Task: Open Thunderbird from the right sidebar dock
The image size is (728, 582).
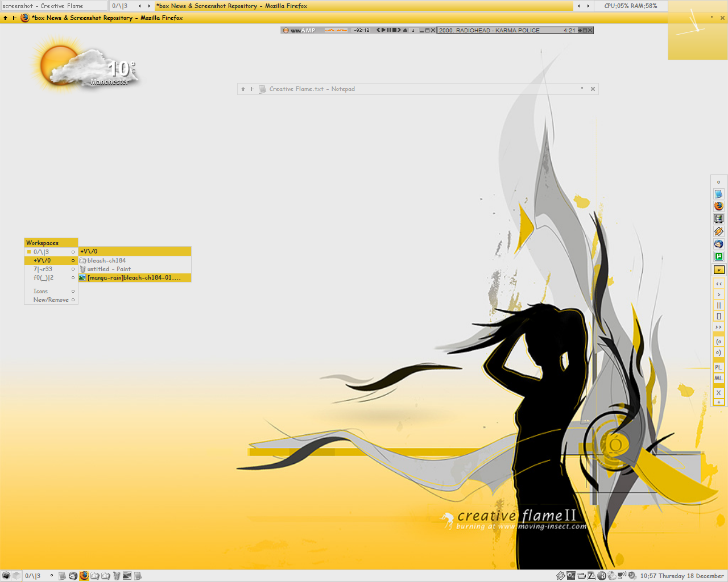Action: click(719, 244)
